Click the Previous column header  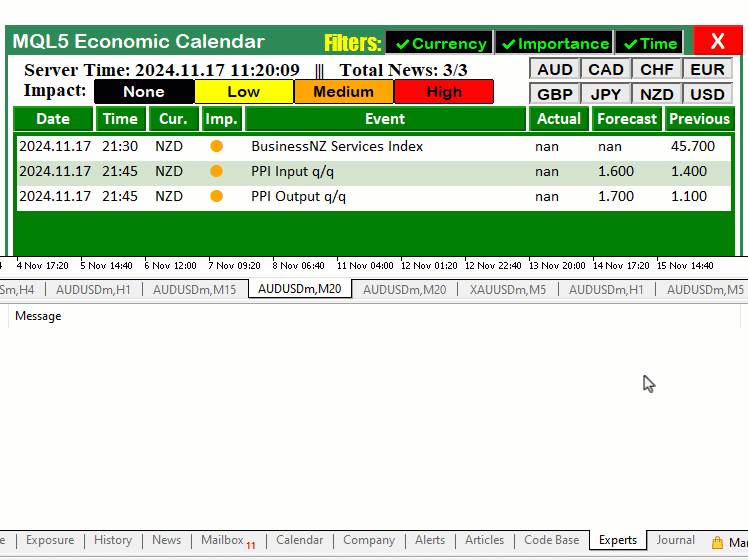[699, 119]
